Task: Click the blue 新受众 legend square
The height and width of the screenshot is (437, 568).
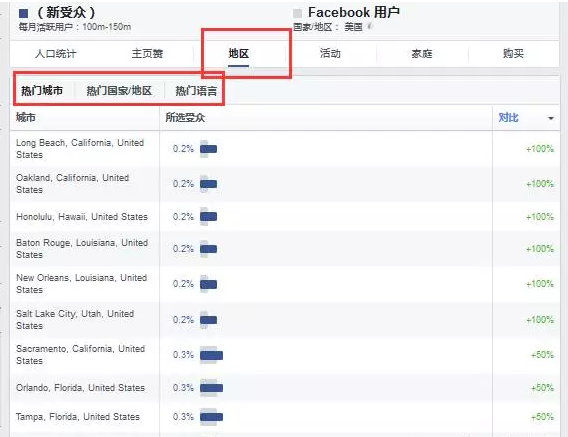Action: pos(24,14)
